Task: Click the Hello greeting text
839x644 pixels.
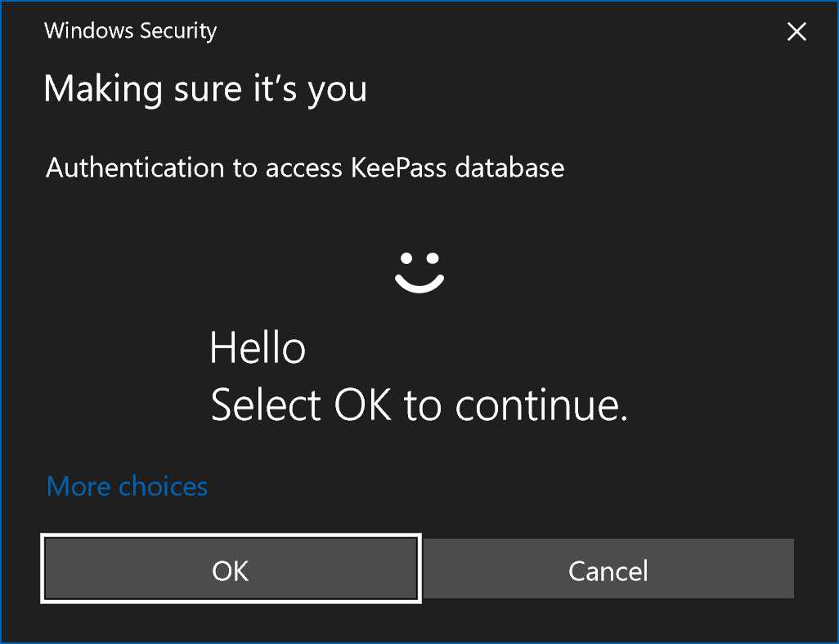Action: pos(258,349)
